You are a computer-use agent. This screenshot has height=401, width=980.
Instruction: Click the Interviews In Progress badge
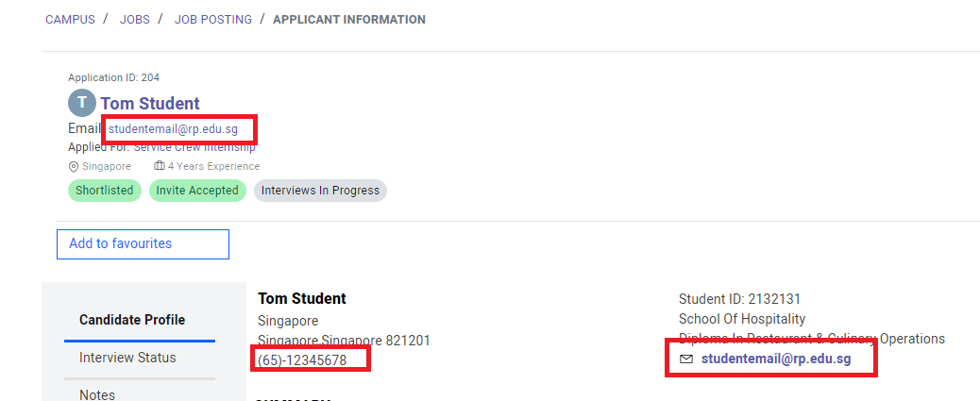[320, 191]
